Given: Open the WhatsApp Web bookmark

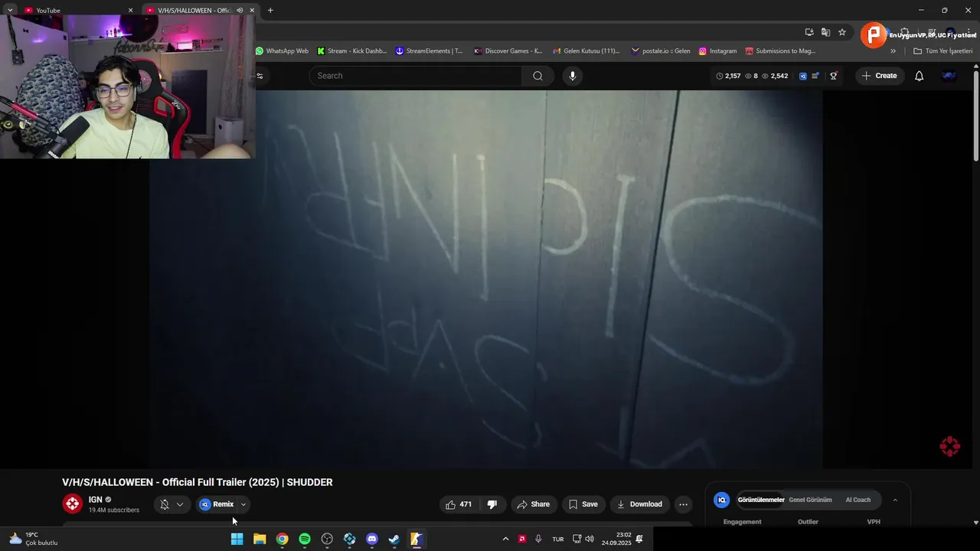Looking at the screenshot, I should (282, 51).
